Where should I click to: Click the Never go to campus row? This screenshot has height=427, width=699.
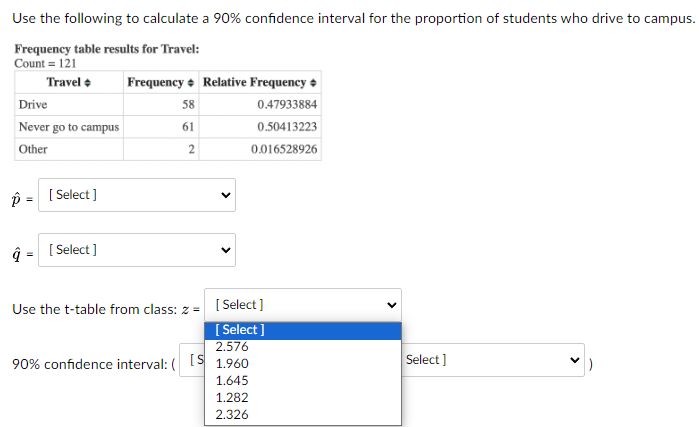point(69,127)
